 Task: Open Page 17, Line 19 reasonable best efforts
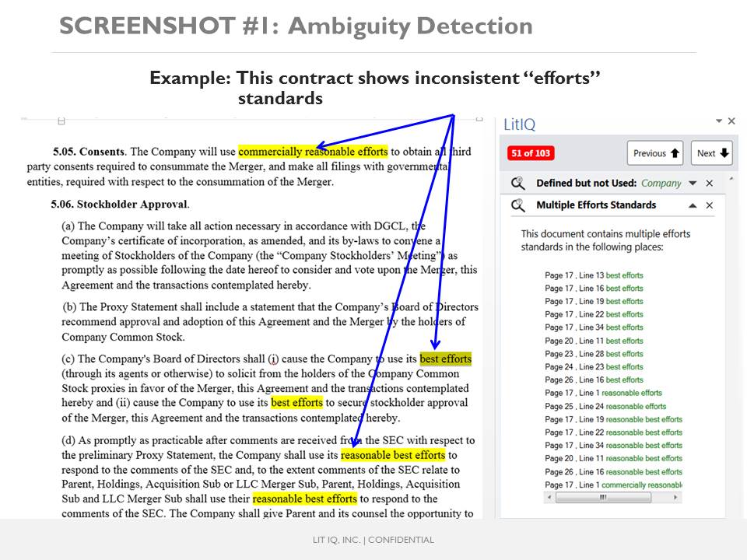point(614,419)
